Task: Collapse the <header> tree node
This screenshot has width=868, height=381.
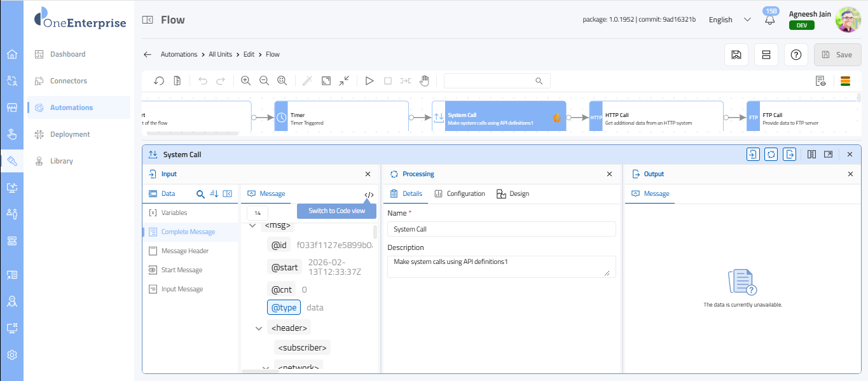Action: coord(259,328)
